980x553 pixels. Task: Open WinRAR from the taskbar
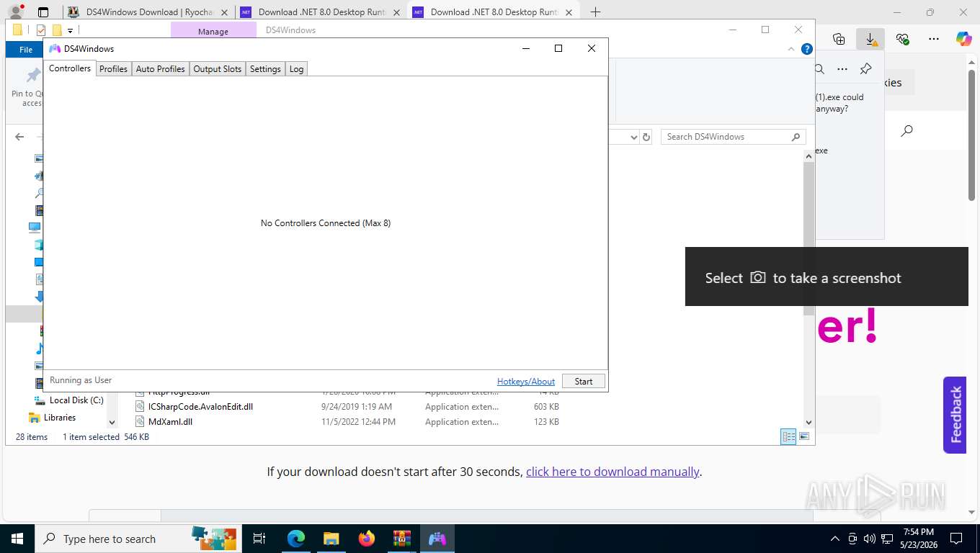(401, 539)
